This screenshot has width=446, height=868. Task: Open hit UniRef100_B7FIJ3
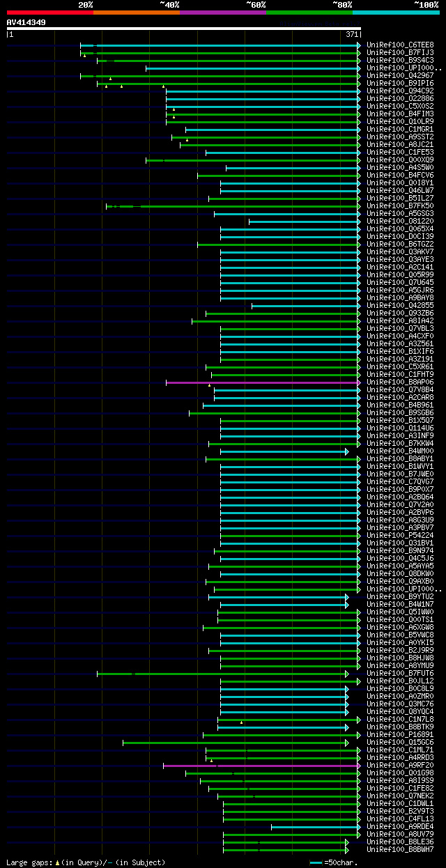tap(400, 52)
